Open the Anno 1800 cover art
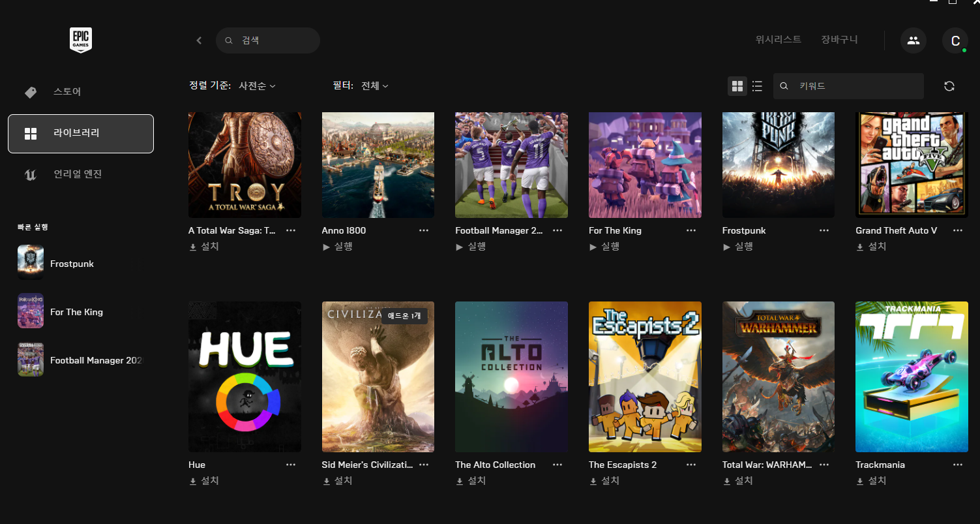This screenshot has width=980, height=524. pyautogui.click(x=378, y=164)
